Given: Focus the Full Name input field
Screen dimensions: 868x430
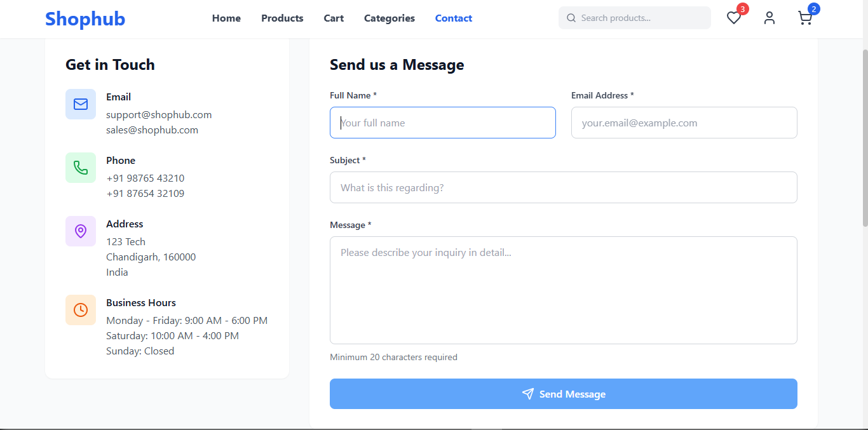Looking at the screenshot, I should coord(443,123).
